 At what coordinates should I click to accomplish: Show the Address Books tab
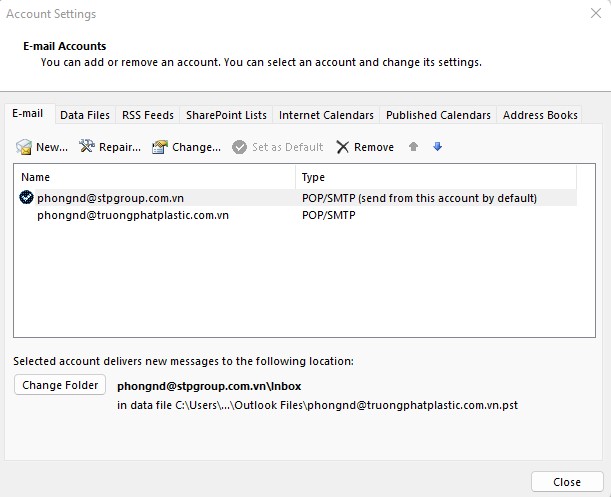tap(540, 115)
